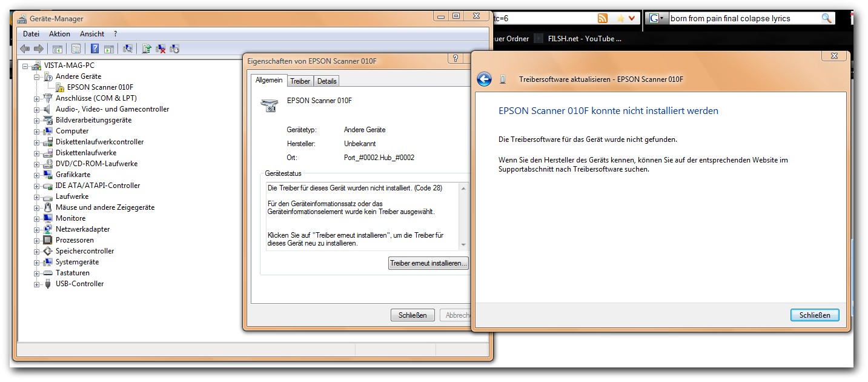
Task: Collapse the Andere Geräte node
Action: 37,76
